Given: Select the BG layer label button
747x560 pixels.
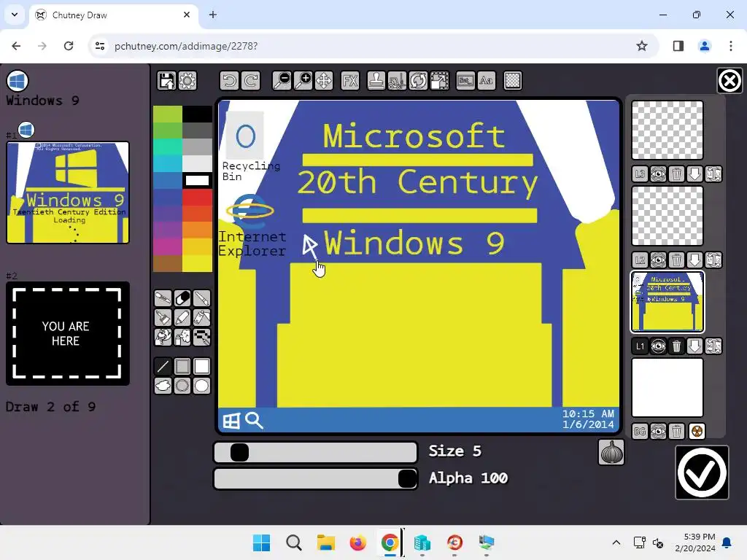Looking at the screenshot, I should 640,432.
